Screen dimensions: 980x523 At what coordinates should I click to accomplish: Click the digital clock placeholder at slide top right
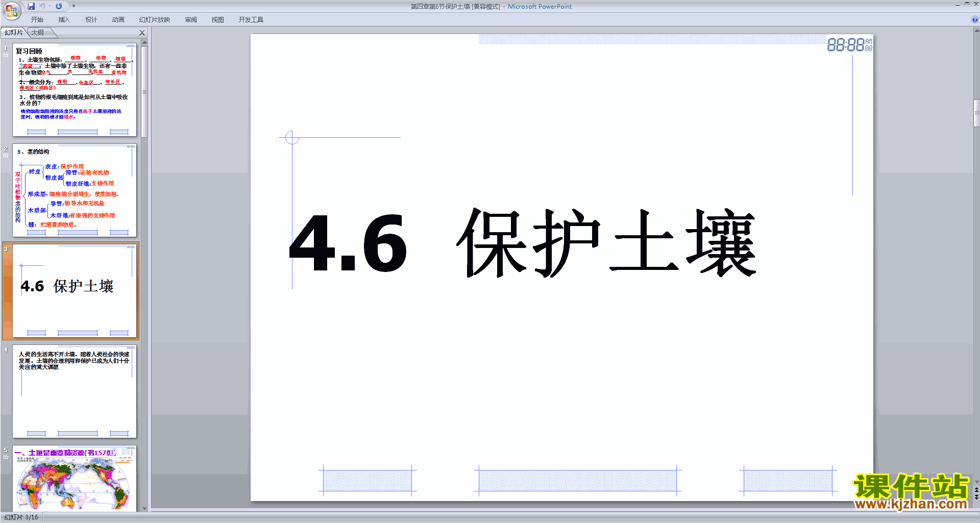(x=849, y=45)
